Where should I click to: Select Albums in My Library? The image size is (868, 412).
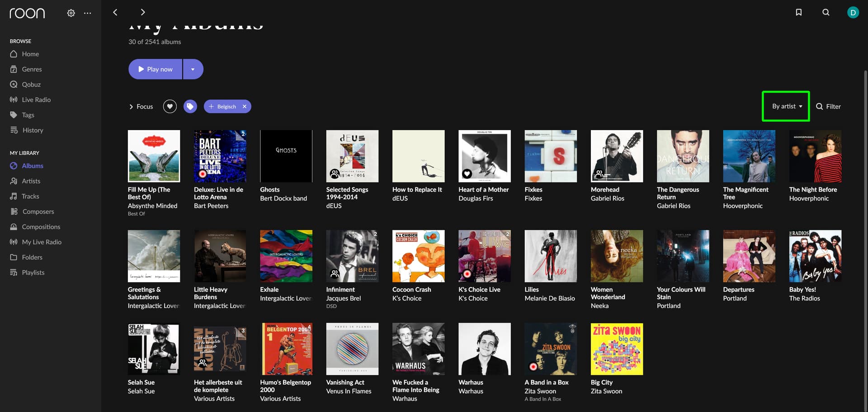(x=33, y=166)
